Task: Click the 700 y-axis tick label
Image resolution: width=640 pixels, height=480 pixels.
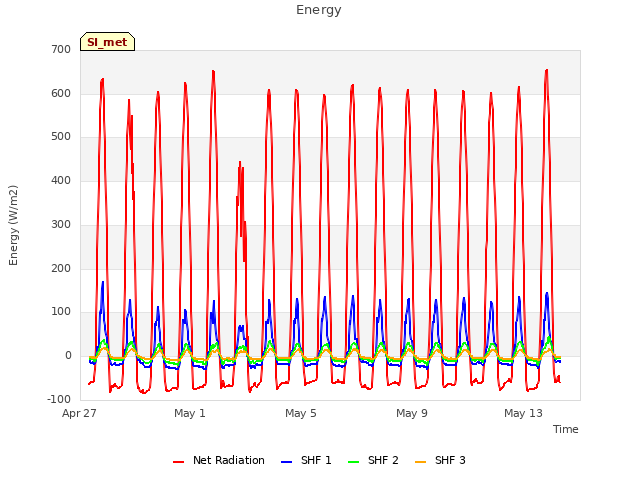Action: [61, 49]
